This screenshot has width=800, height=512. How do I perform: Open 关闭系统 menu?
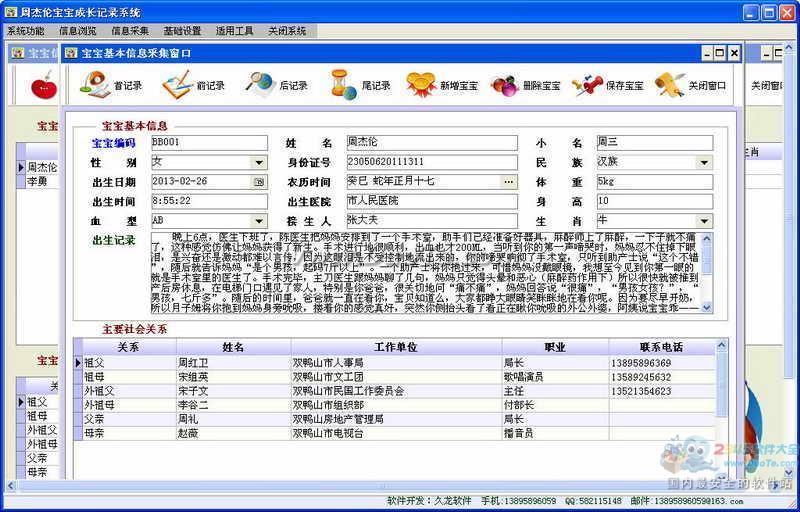pyautogui.click(x=287, y=31)
